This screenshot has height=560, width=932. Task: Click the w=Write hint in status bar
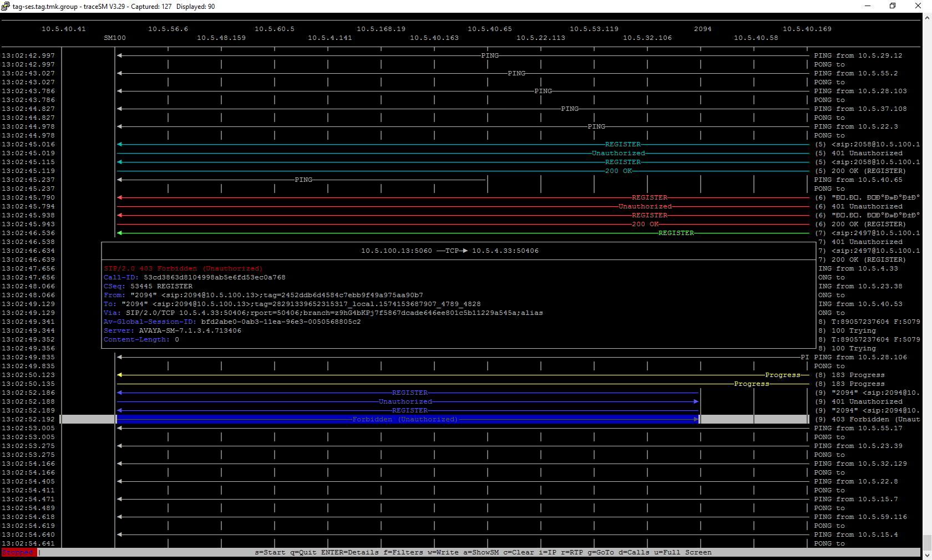tap(443, 552)
